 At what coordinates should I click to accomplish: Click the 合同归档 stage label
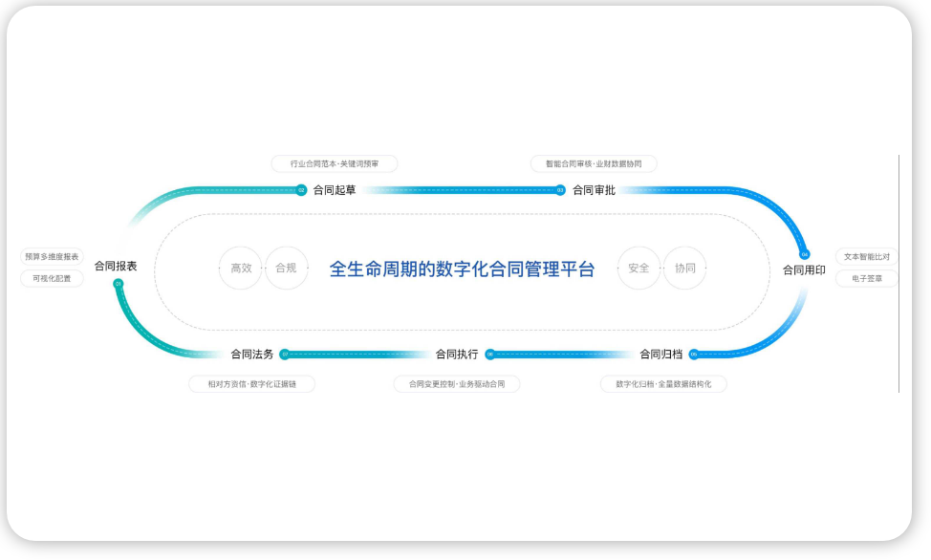click(x=660, y=355)
